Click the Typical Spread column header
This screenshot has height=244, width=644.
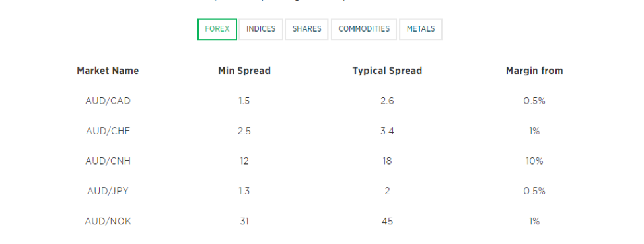[387, 71]
